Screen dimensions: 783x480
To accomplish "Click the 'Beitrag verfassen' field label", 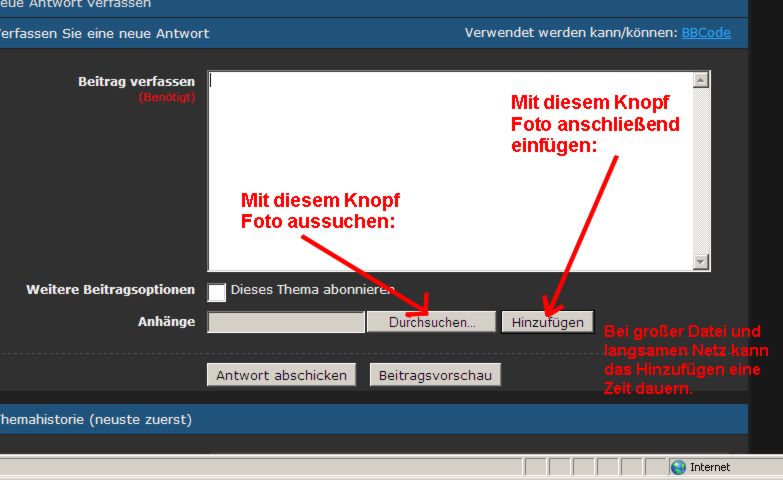I will [136, 81].
